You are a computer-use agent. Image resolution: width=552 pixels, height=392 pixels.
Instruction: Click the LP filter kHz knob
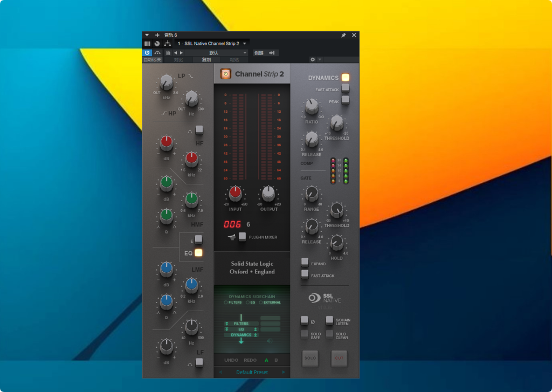(x=167, y=82)
